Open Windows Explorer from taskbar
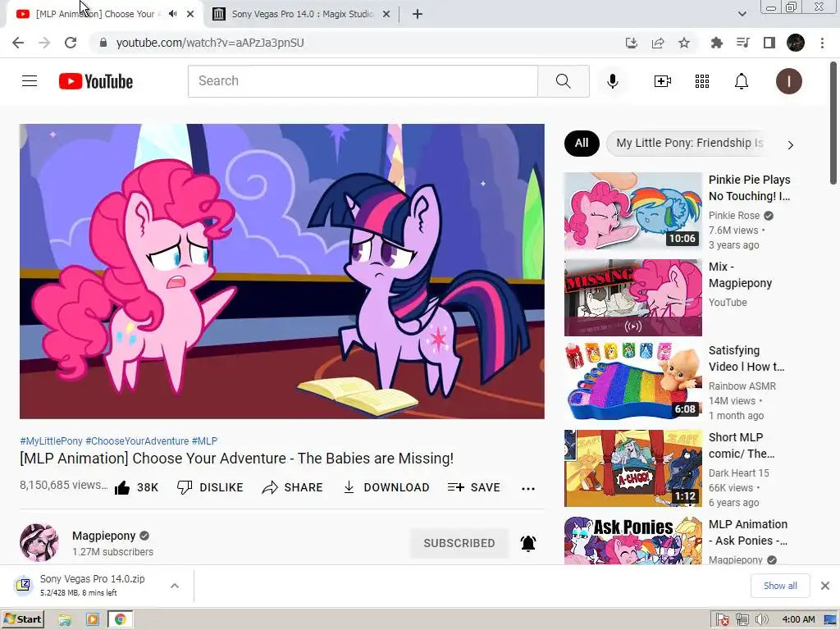Screen dimensions: 840x630 click(x=65, y=620)
